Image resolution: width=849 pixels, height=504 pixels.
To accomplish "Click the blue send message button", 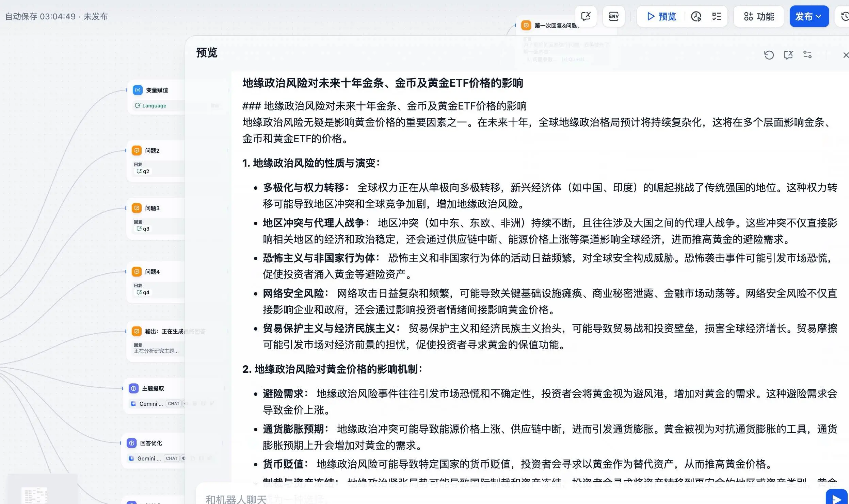I will click(836, 497).
